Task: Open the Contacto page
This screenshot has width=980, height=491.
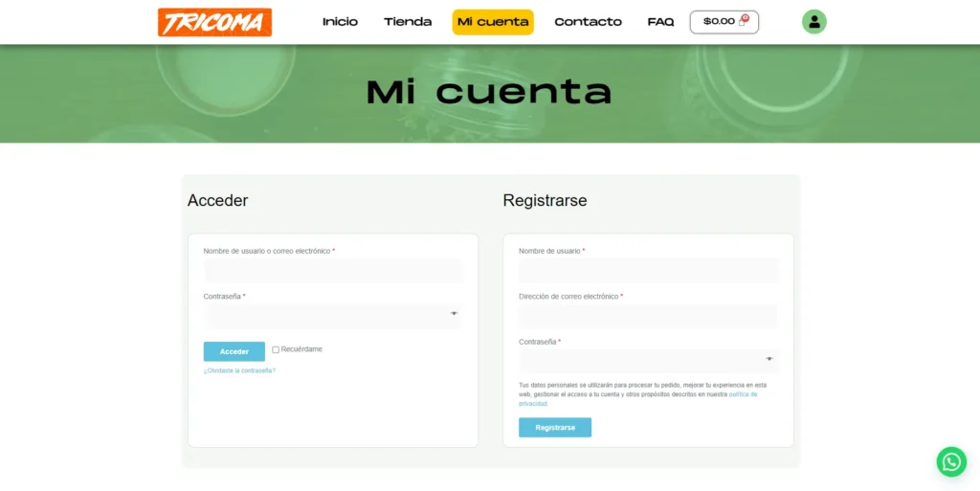Action: click(x=589, y=22)
